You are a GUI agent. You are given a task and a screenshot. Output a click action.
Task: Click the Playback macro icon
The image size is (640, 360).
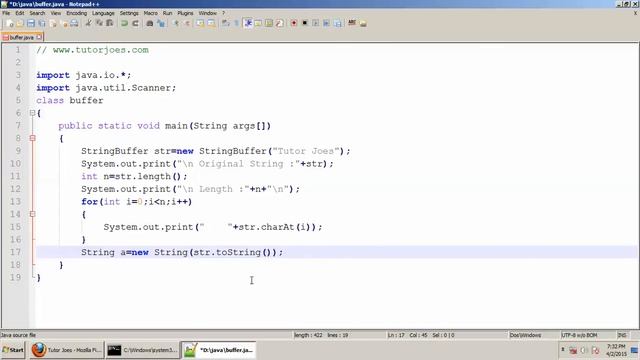tap(316, 23)
